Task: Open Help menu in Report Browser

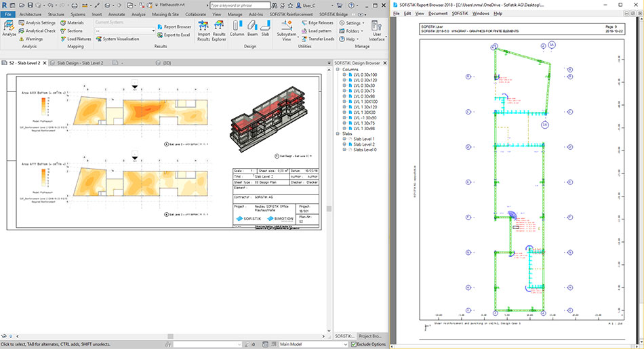Action: point(498,13)
